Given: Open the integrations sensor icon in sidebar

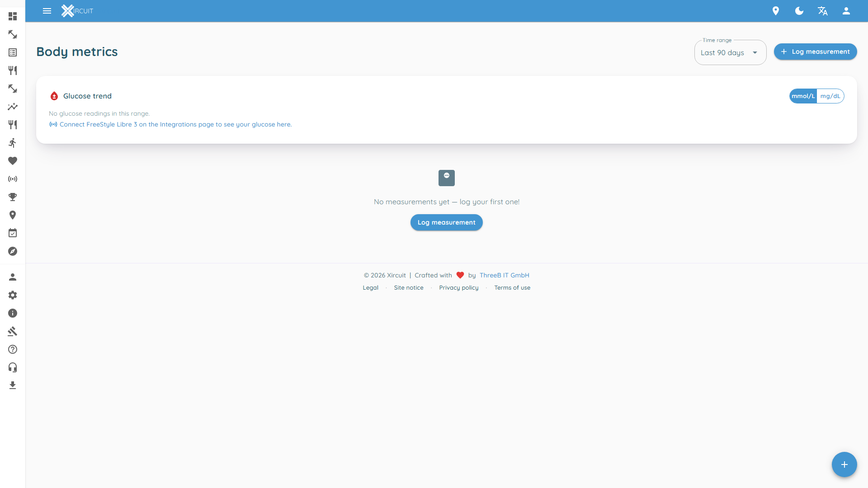Looking at the screenshot, I should (13, 179).
